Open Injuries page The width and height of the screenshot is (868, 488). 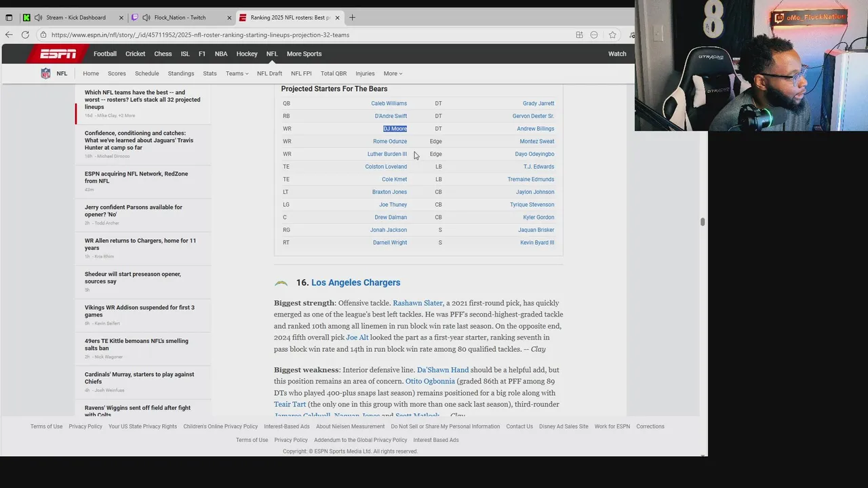(x=365, y=73)
